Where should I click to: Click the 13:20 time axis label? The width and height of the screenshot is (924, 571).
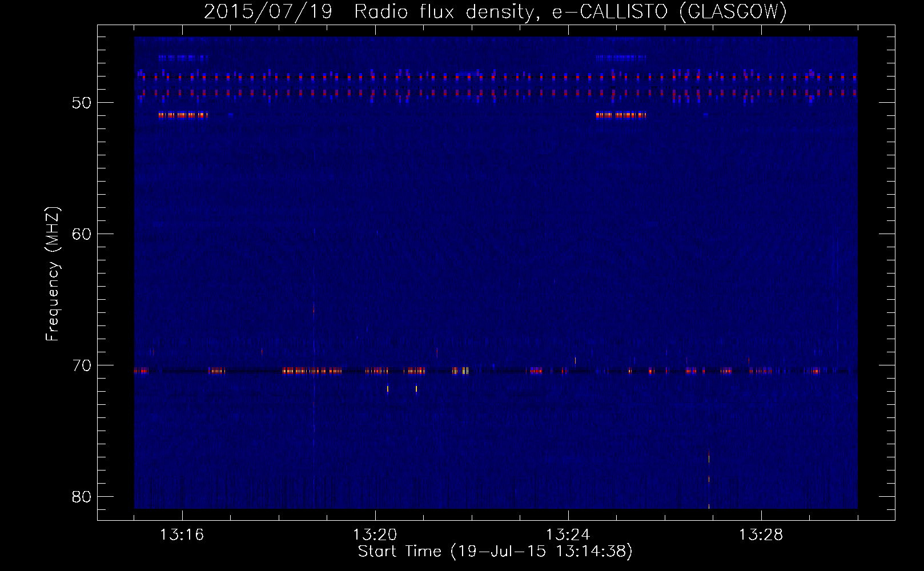(375, 535)
